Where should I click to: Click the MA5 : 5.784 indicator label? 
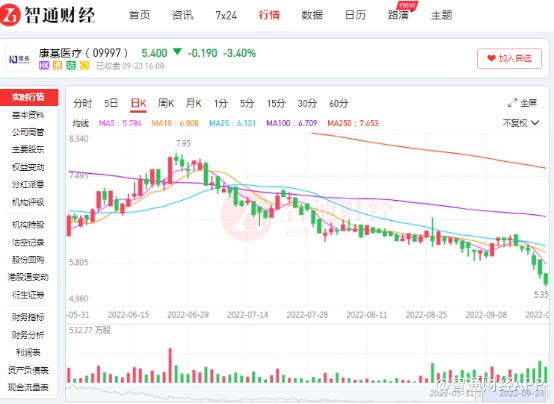120,123
